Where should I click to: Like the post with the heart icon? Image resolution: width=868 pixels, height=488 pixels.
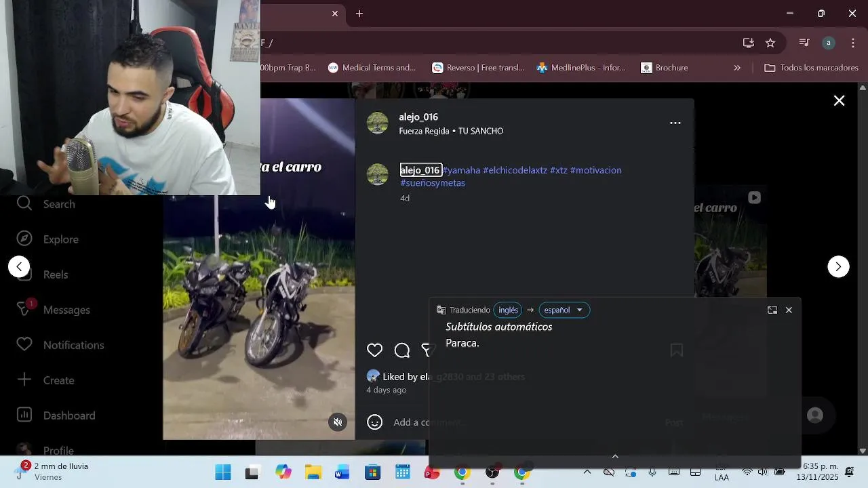coord(375,350)
